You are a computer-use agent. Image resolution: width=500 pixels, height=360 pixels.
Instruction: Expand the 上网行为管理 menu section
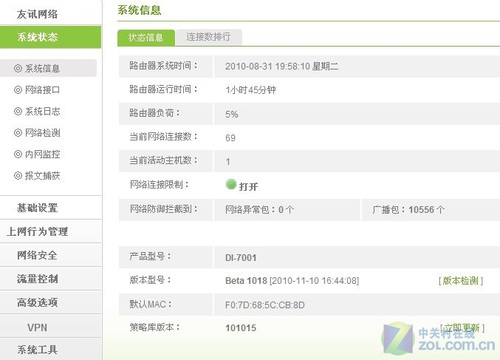tap(50, 231)
